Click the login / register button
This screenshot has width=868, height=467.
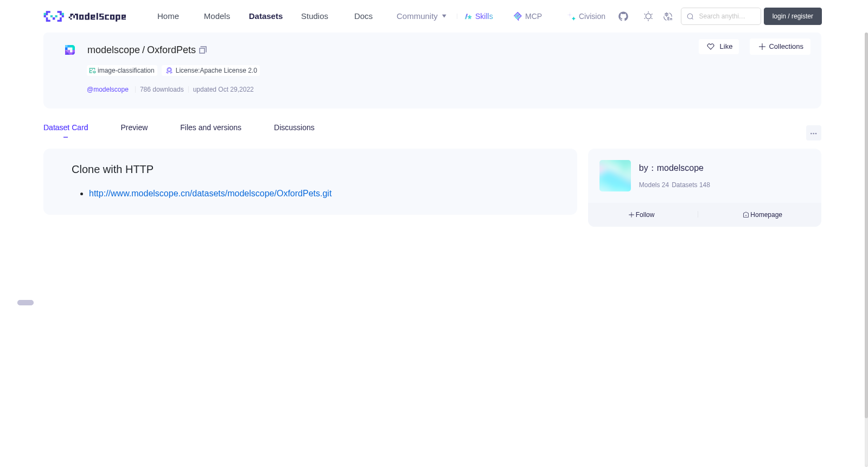793,16
